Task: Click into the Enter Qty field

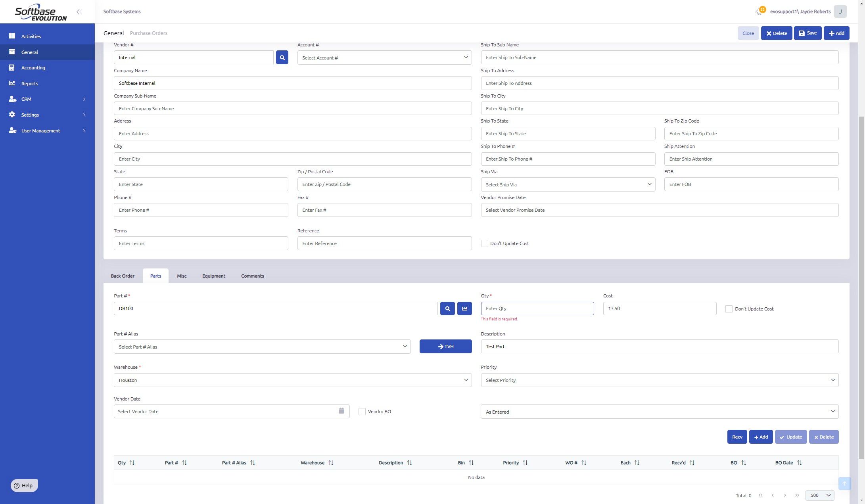Action: 537,309
